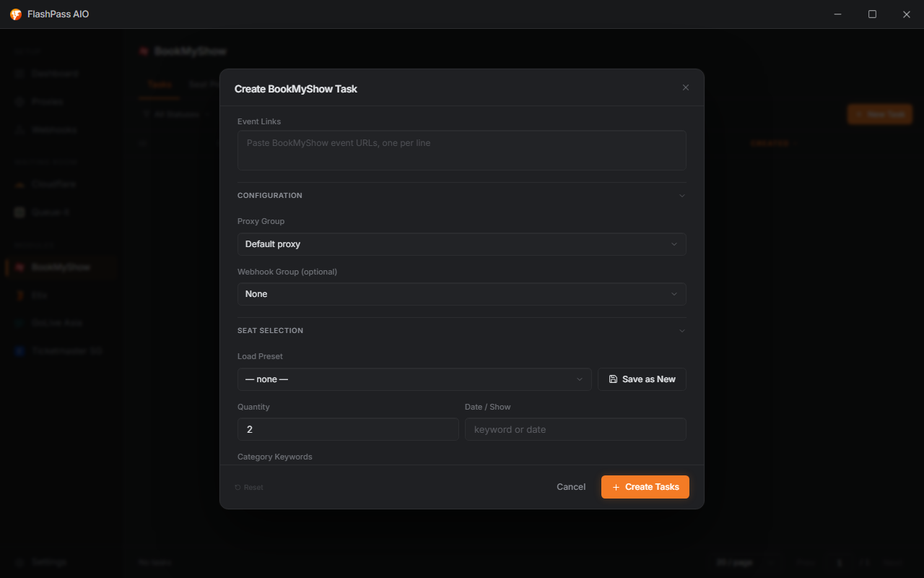Viewport: 924px width, 578px height.
Task: Click the "Quantity" label
Action: [x=253, y=407]
